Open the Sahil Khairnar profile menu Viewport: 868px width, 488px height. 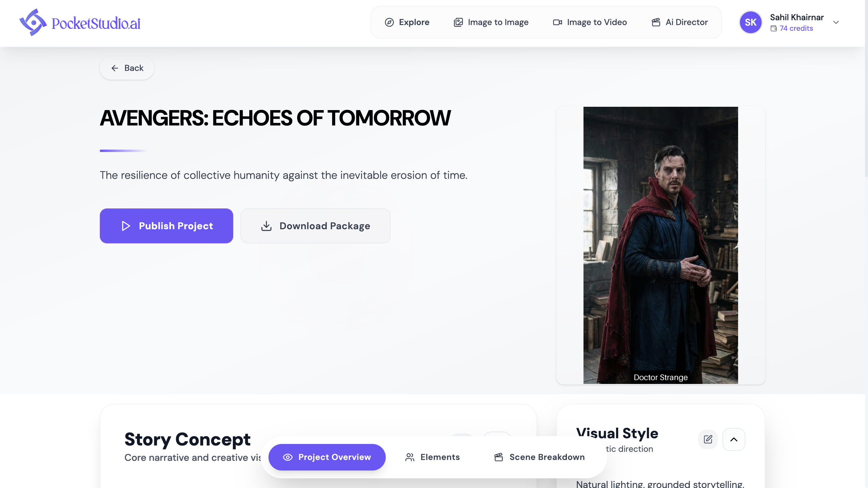[797, 17]
